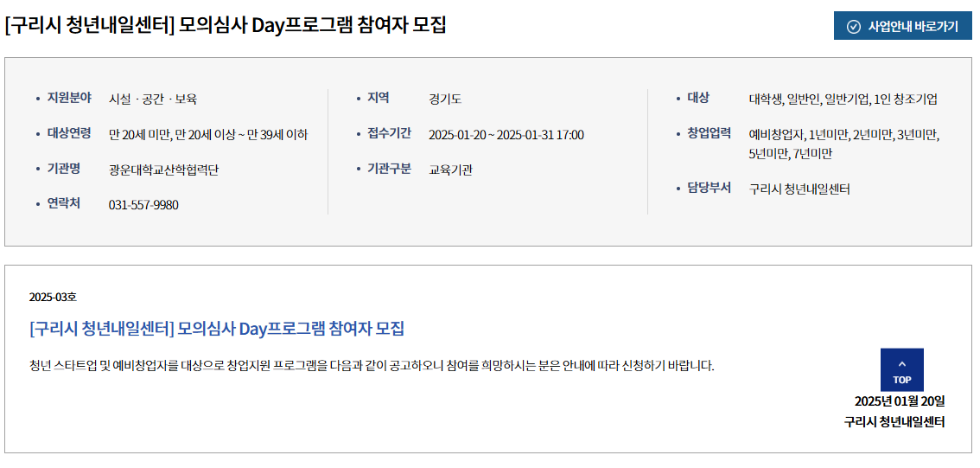Click the 담당부서 value 구리시 청년내일센터

pyautogui.click(x=799, y=189)
